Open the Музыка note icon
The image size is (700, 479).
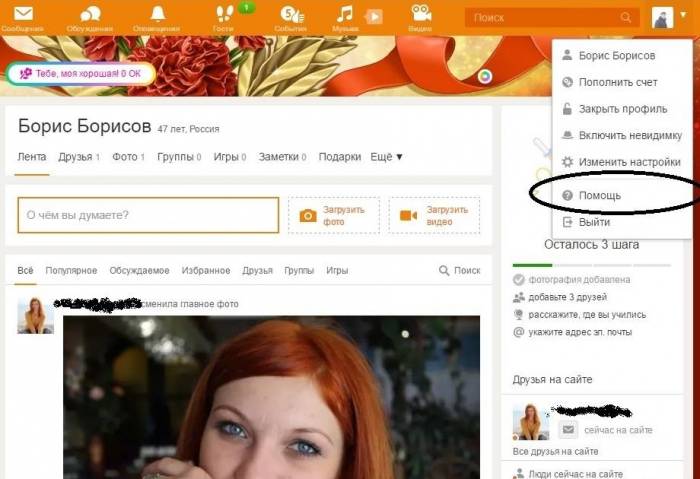tap(344, 14)
